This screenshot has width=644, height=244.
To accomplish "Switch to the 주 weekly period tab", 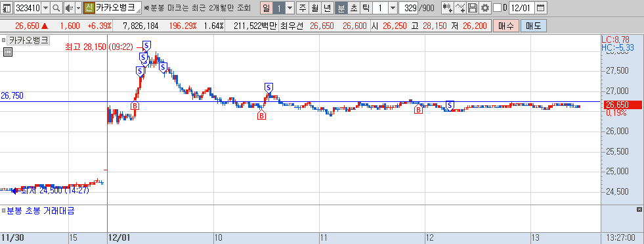I will pos(303,8).
